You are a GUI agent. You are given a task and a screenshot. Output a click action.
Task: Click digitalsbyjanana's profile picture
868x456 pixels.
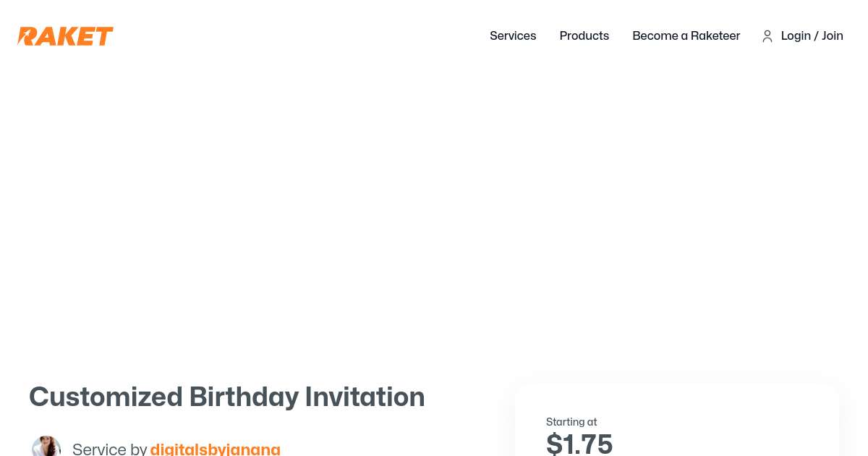[x=46, y=446]
